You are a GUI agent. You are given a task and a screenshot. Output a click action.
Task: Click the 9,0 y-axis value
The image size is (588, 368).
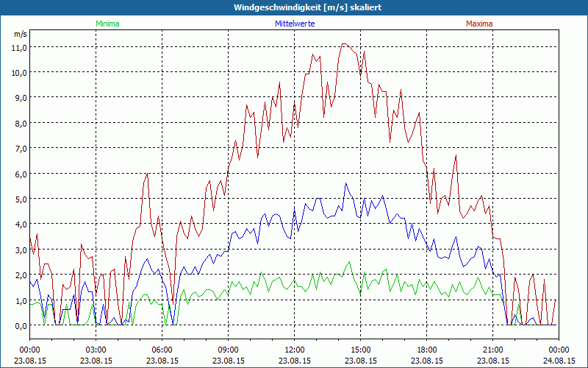coord(21,98)
